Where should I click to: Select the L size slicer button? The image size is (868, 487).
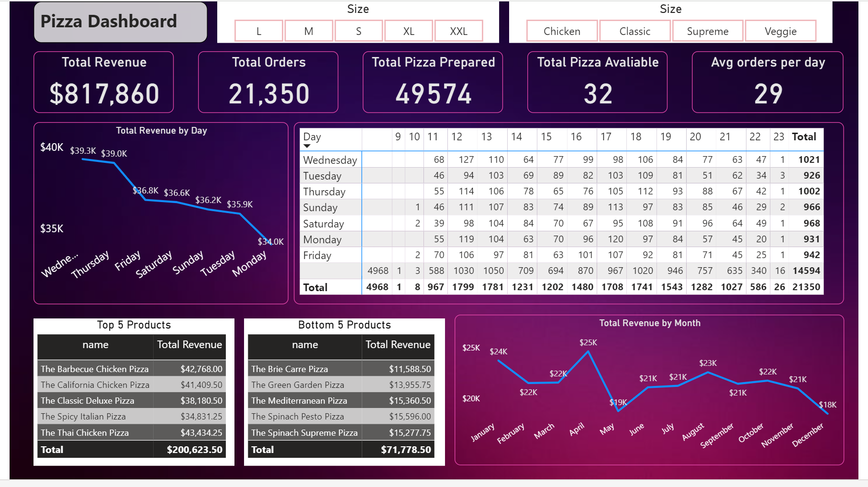point(259,31)
